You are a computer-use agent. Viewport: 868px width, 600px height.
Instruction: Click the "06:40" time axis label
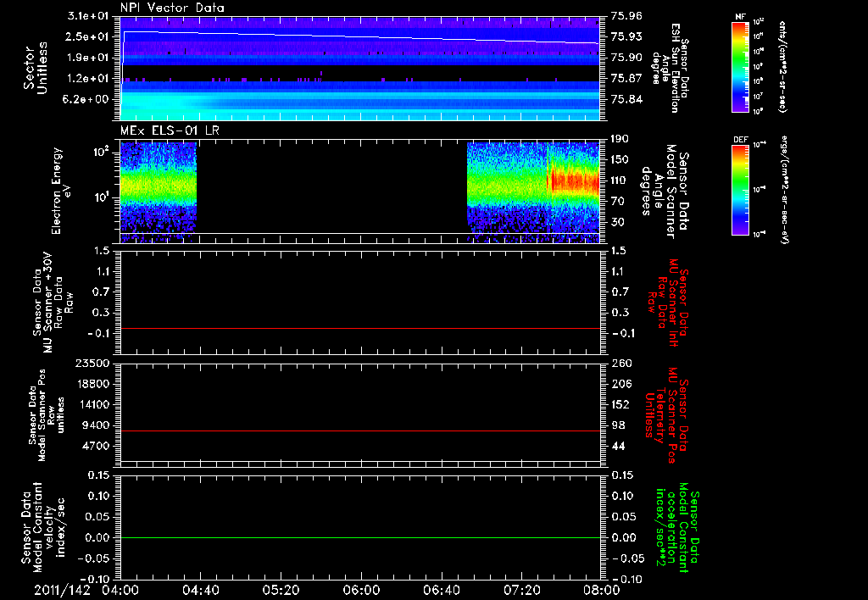click(441, 590)
